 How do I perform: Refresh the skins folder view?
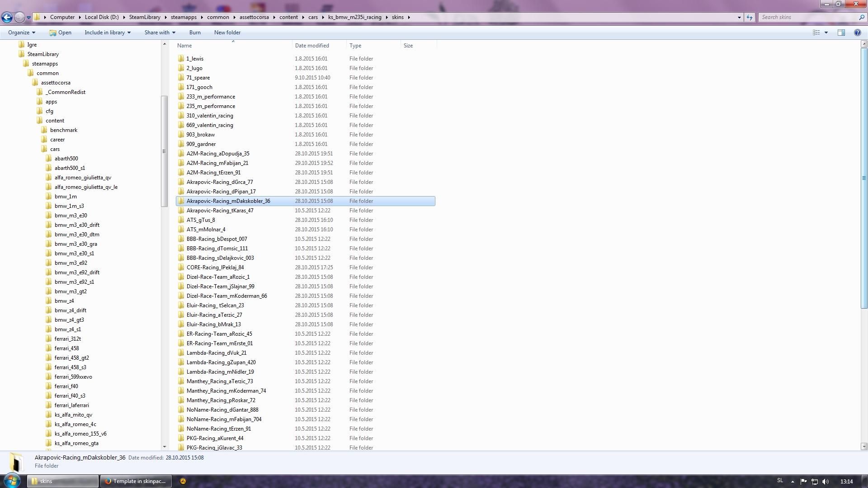point(749,17)
